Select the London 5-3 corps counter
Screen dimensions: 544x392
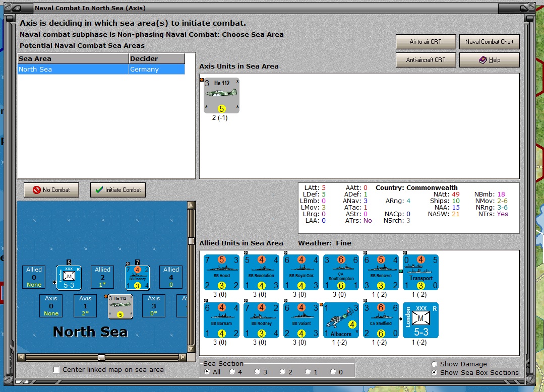(x=420, y=320)
